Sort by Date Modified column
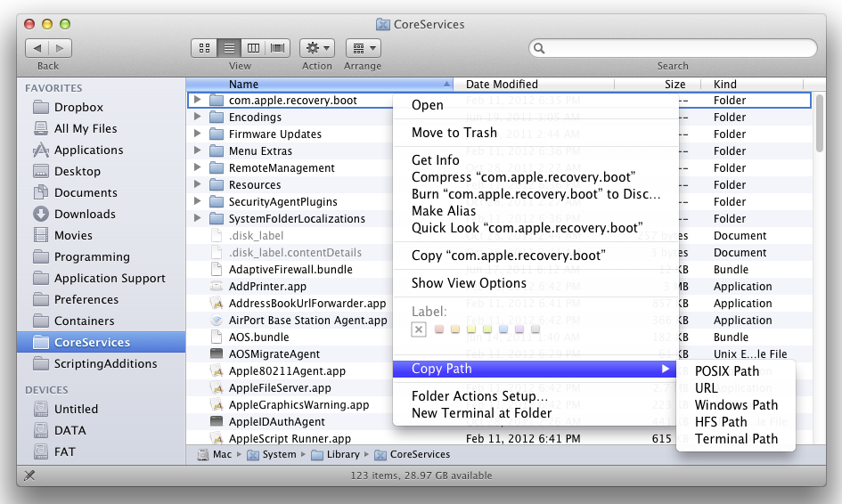 point(534,85)
